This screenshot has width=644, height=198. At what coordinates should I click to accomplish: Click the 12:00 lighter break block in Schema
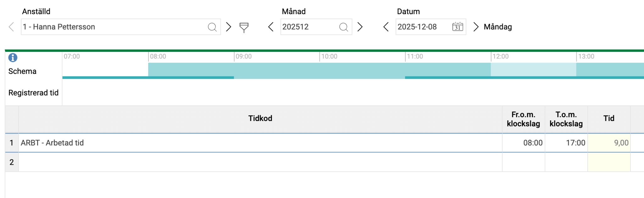533,69
